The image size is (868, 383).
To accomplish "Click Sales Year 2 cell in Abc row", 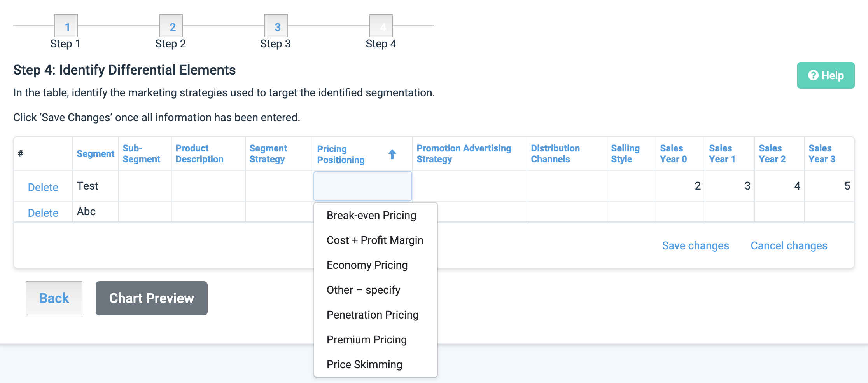I will 780,212.
